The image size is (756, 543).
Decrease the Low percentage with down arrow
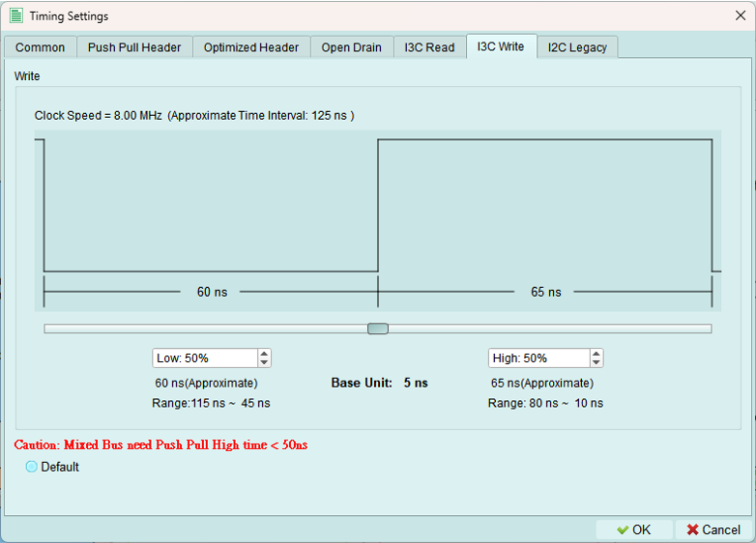click(264, 362)
